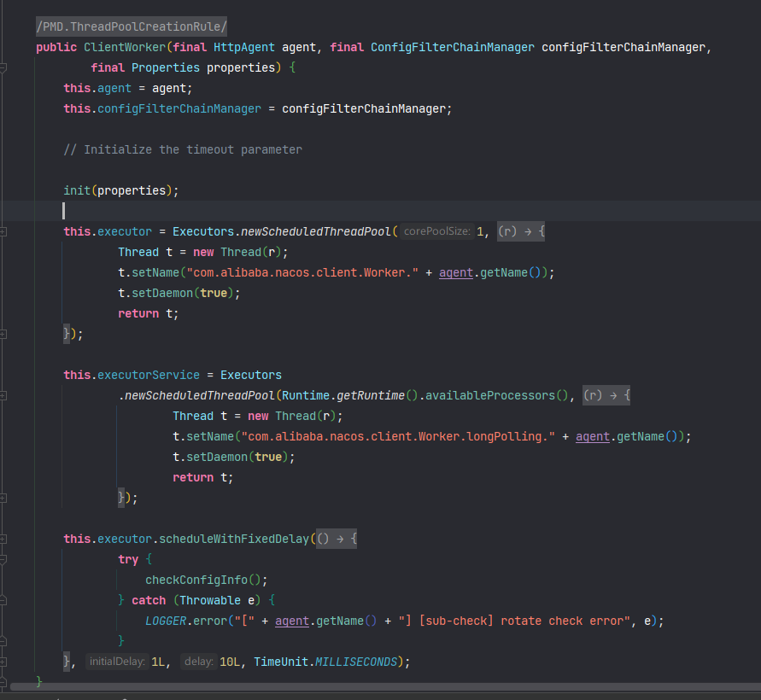Click the 'ClientWorker' constructor name

click(x=125, y=47)
